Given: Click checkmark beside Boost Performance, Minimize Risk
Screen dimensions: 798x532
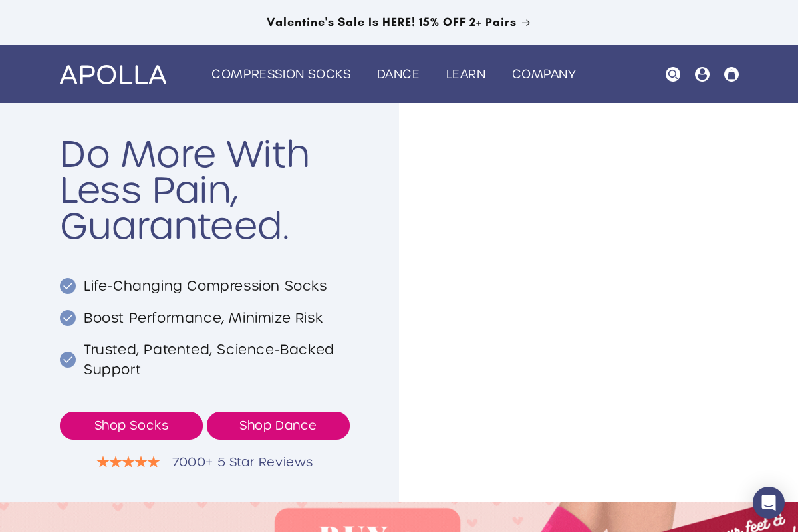Looking at the screenshot, I should coord(68,318).
